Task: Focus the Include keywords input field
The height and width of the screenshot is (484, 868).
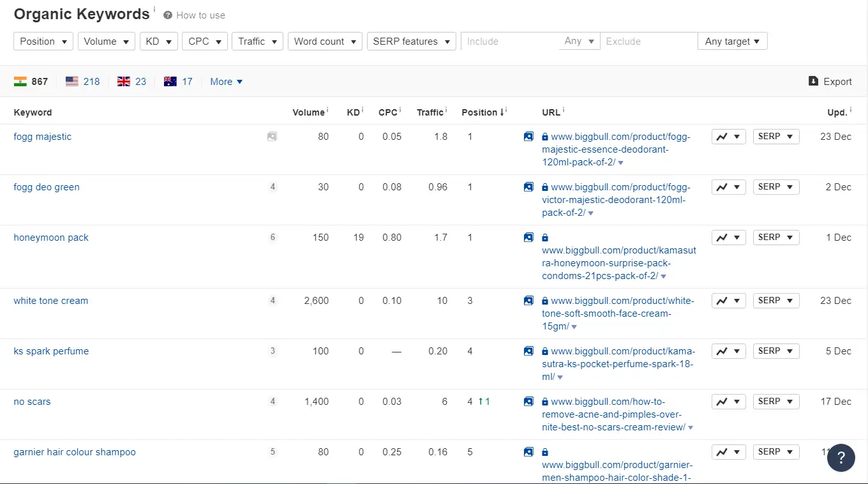Action: (x=510, y=42)
